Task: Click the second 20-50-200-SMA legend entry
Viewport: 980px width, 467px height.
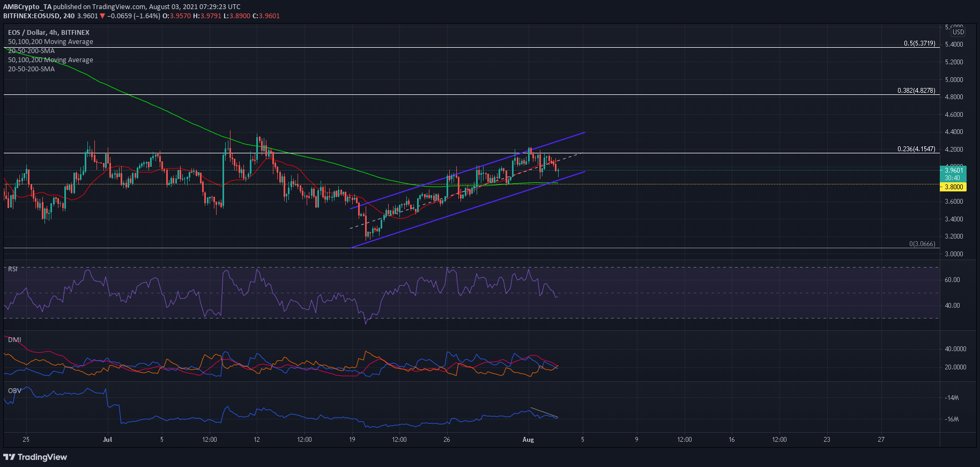Action: click(x=31, y=69)
